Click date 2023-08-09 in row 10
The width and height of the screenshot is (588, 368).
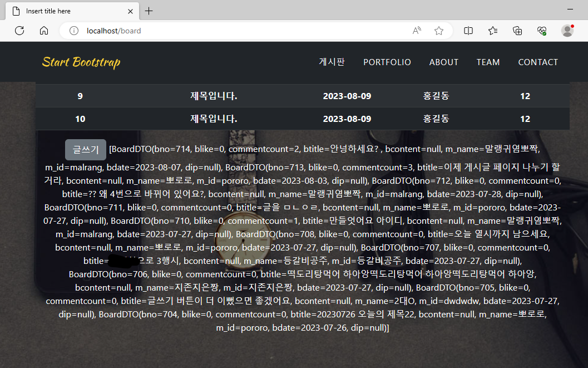347,119
